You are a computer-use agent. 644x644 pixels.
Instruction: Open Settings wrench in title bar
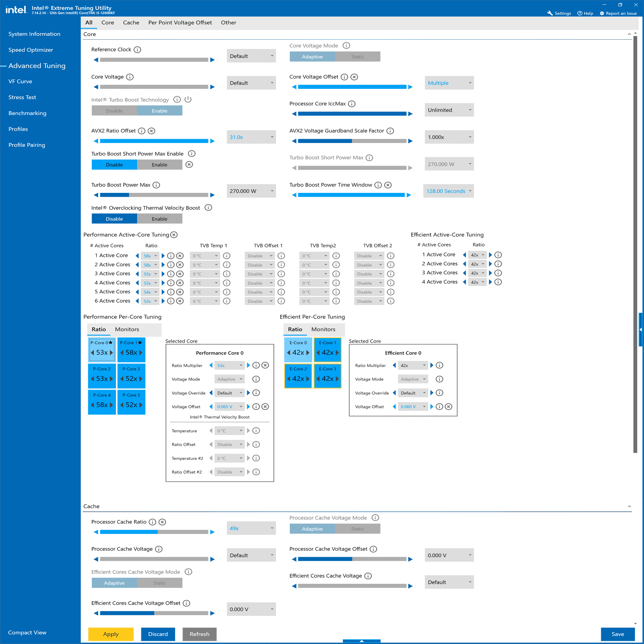(550, 13)
